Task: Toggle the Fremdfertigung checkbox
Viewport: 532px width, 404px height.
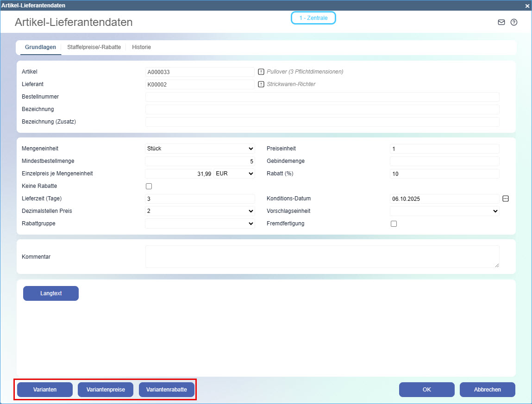Action: pos(394,224)
